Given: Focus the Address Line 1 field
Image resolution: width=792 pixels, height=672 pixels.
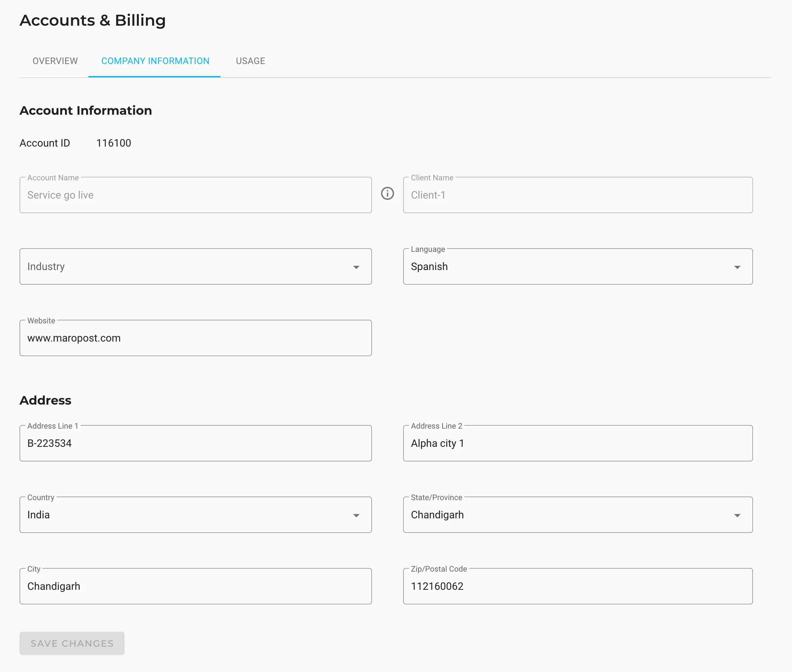Looking at the screenshot, I should (x=195, y=444).
